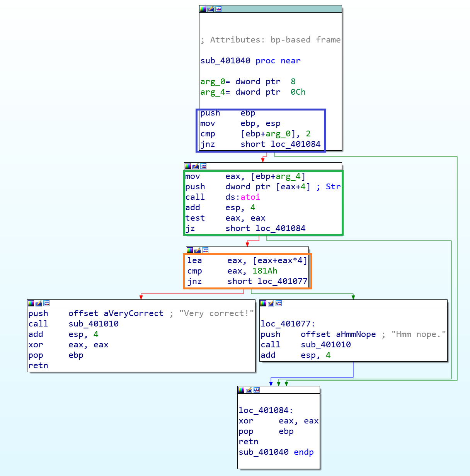Click the group icon on the sub_401040 proc node
Screen dimensions: 470x476
[x=218, y=9]
